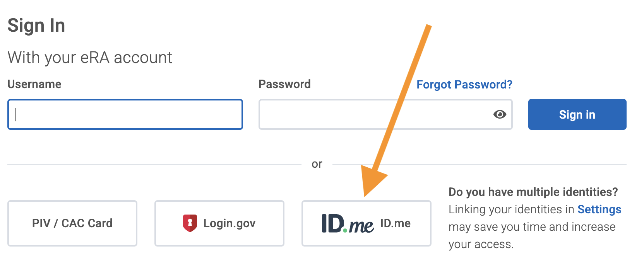The image size is (644, 262).
Task: Click the "Linking your identities in" text
Action: (x=511, y=209)
